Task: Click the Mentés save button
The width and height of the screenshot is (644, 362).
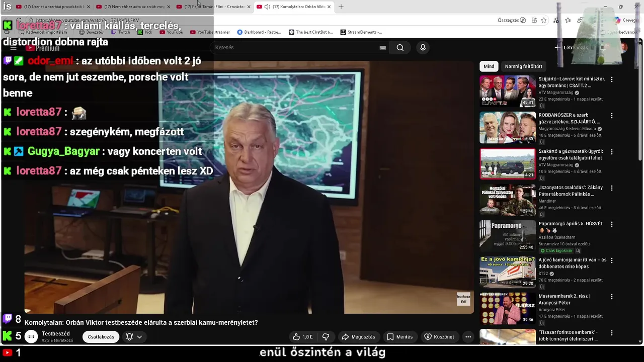Action: 399,337
